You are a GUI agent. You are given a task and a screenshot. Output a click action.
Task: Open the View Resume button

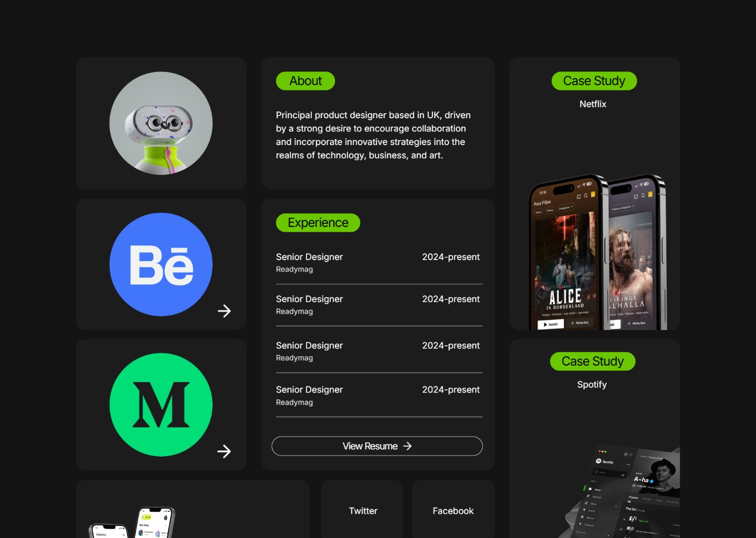(x=377, y=446)
